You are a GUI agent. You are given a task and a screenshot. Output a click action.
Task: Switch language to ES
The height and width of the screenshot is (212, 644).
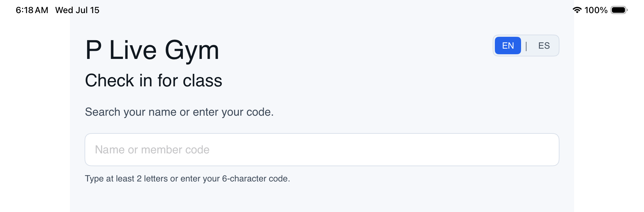544,46
